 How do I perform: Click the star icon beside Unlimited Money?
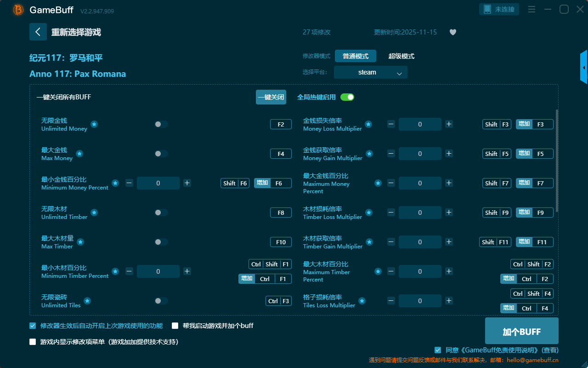[x=94, y=124]
